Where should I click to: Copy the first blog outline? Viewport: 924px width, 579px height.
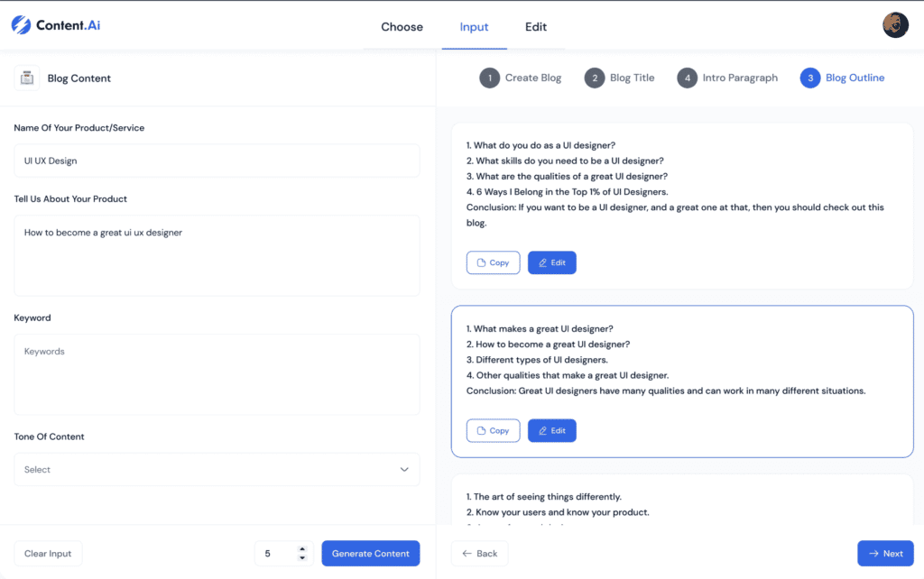493,262
